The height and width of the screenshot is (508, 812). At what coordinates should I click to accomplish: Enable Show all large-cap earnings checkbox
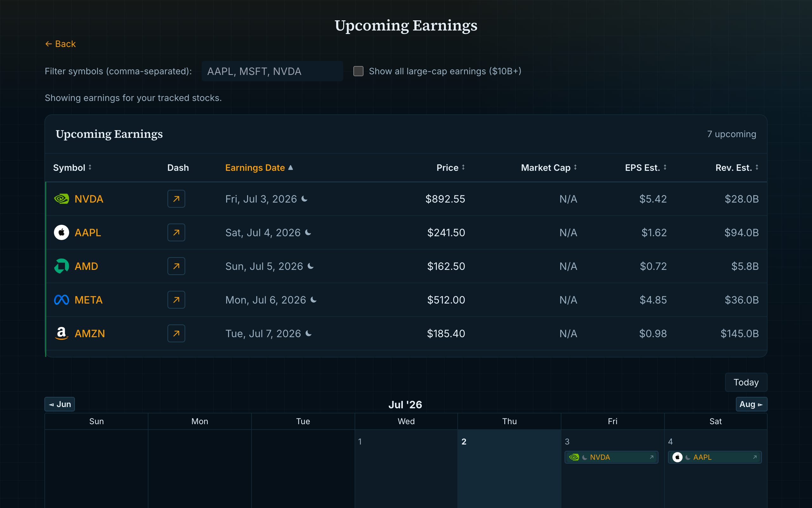(358, 71)
